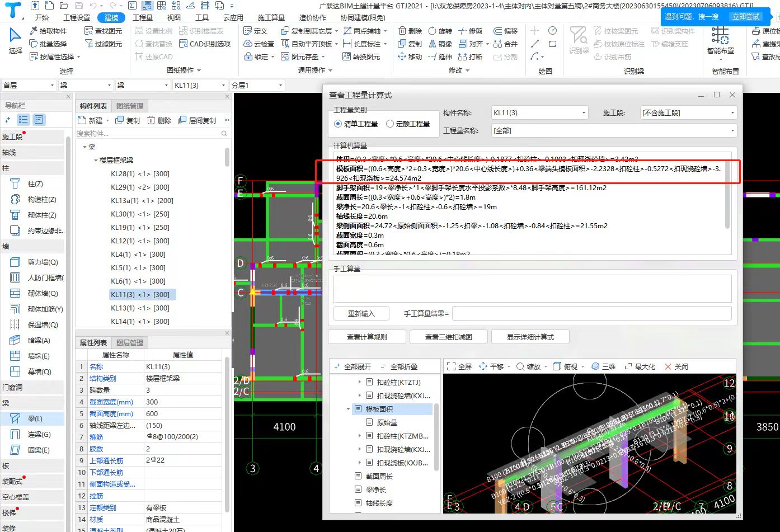Click the 延伸 extend tool

click(x=440, y=57)
